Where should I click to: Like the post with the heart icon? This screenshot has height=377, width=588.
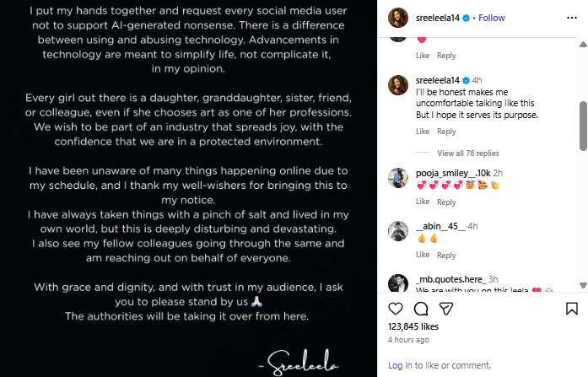pos(398,308)
